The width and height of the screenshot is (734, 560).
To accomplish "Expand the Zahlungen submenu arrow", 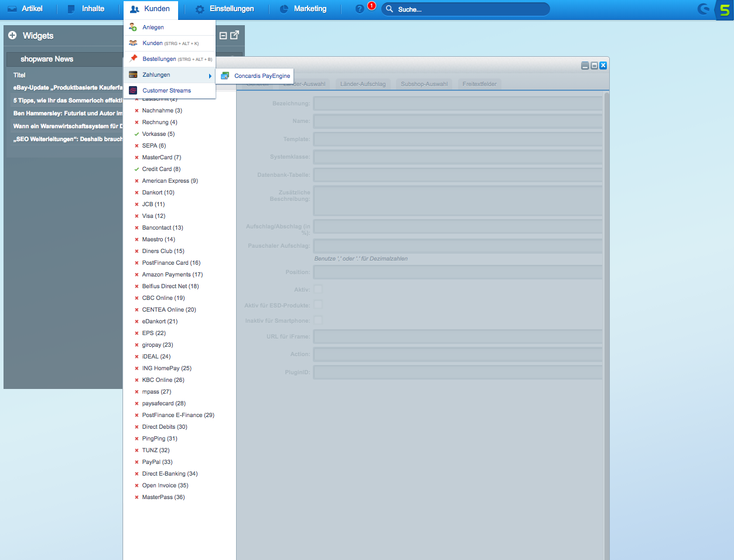I will (210, 76).
